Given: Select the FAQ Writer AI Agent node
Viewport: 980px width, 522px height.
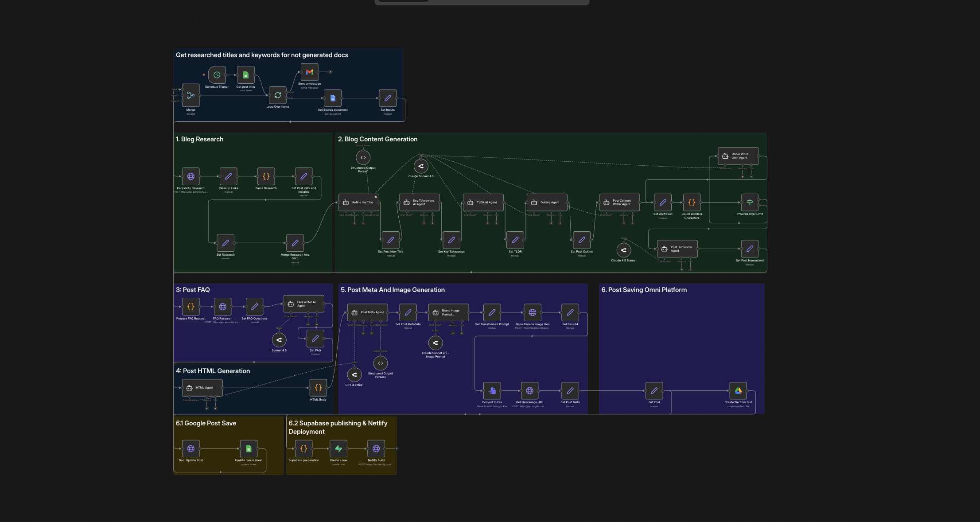Looking at the screenshot, I should (x=303, y=304).
